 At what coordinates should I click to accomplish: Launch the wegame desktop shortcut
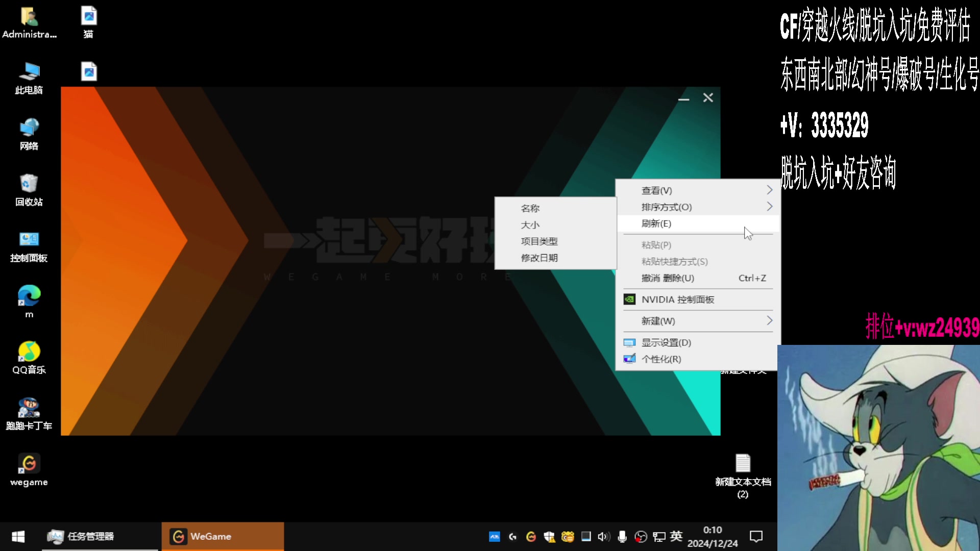(x=29, y=470)
